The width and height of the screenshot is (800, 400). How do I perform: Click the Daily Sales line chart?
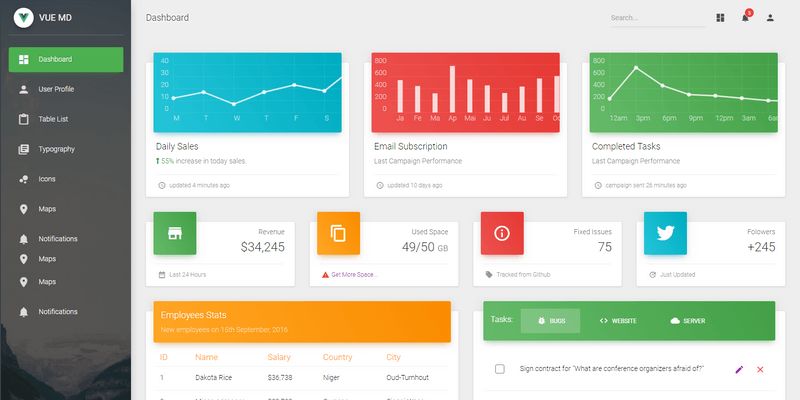(x=248, y=92)
